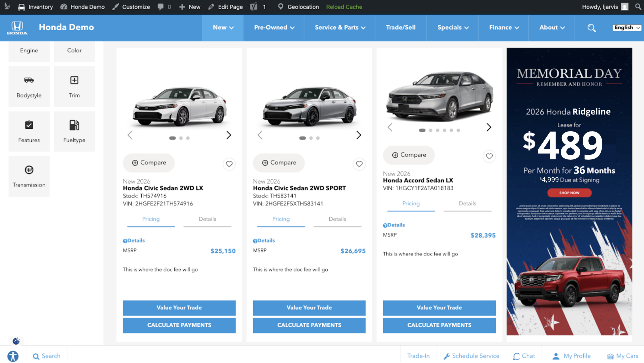Click the user avatar next to Howdy, ljarvis
This screenshot has width=644, height=363.
(625, 7)
